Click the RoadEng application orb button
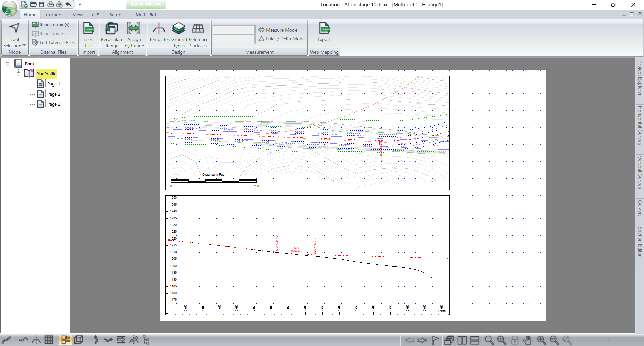 9,8
